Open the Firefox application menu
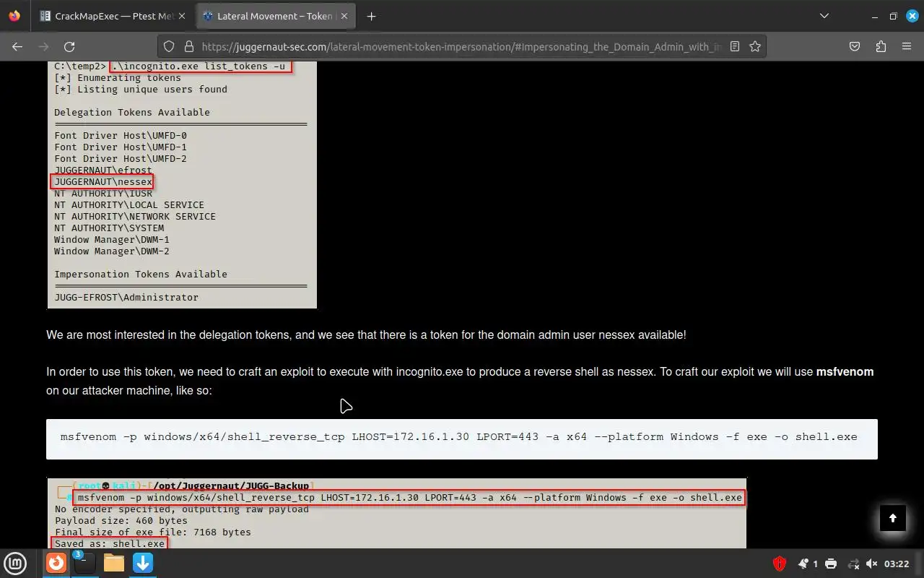 click(907, 46)
